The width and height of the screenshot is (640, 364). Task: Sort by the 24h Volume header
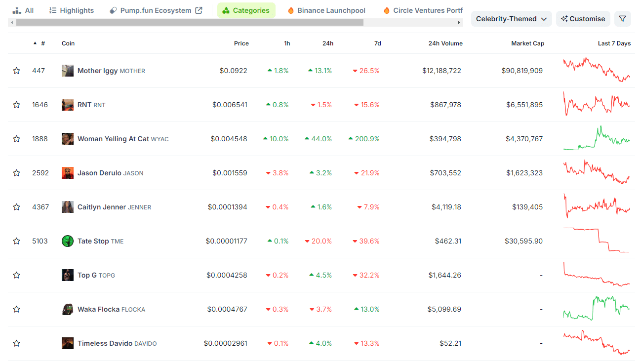point(445,43)
